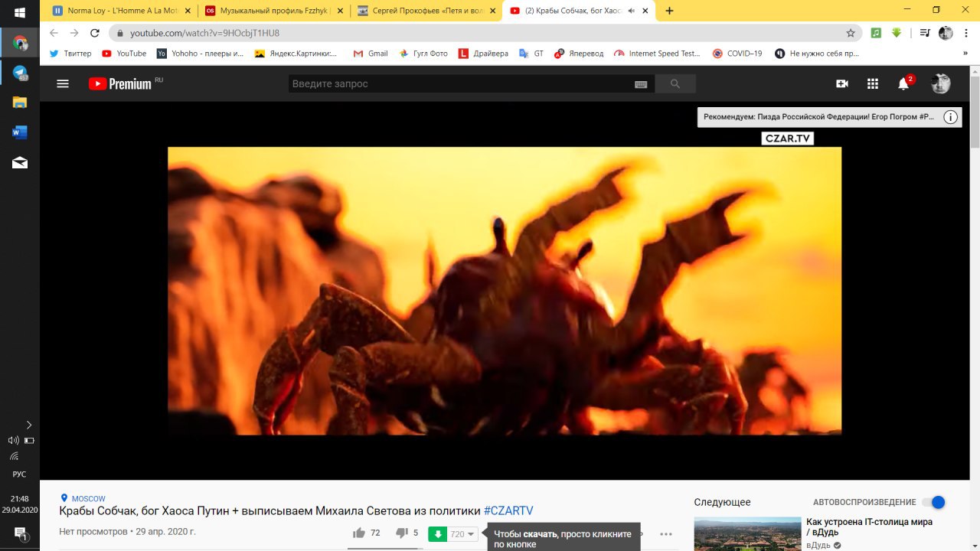
Task: Open the Yohoho плееры bookmark
Action: [200, 54]
